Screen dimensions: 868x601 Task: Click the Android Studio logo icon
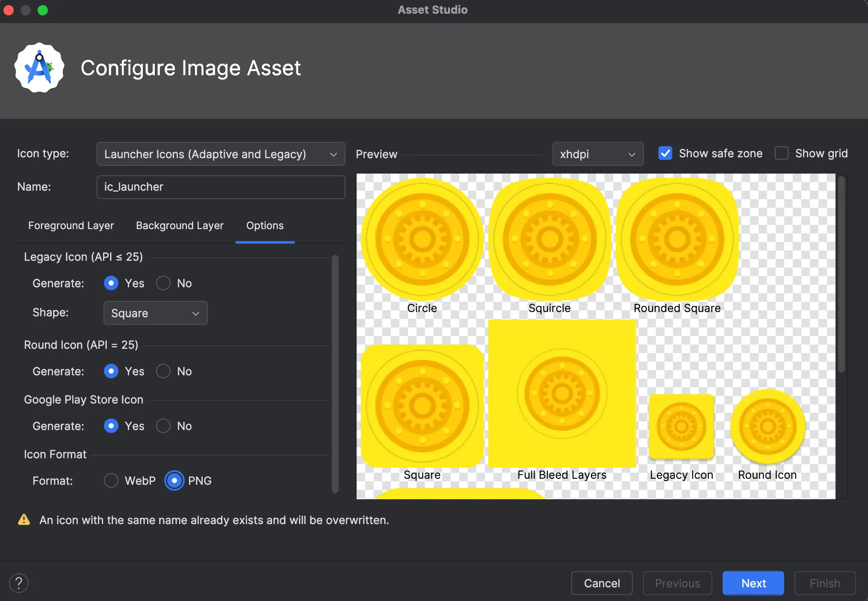pos(39,68)
